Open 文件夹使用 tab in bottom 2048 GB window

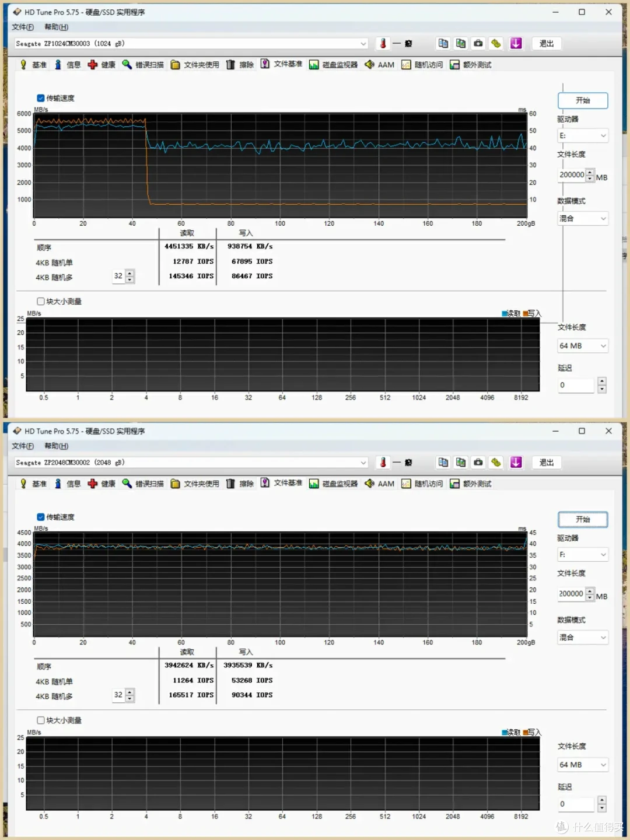pyautogui.click(x=195, y=484)
